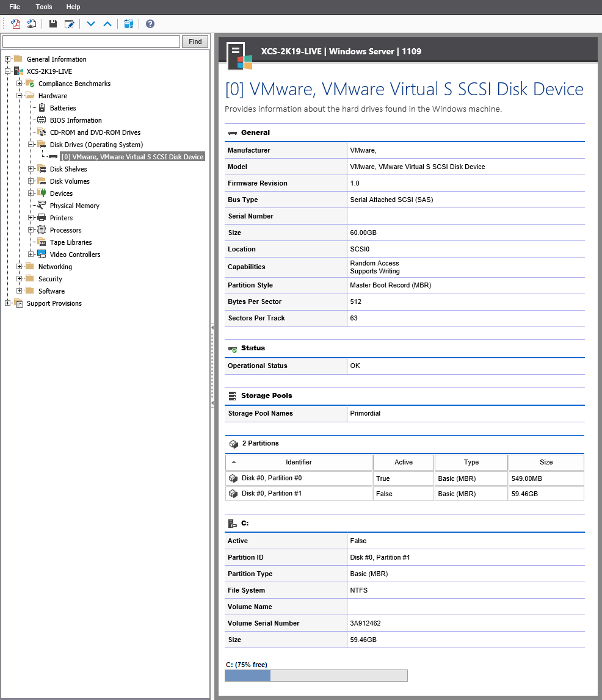This screenshot has width=602, height=700.
Task: Expand the Support Provisions node
Action: tap(7, 303)
